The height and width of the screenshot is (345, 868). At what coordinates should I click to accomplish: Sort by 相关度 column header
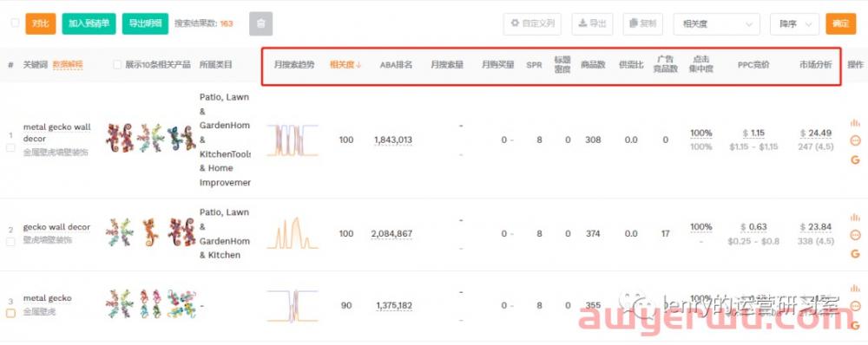coord(345,65)
